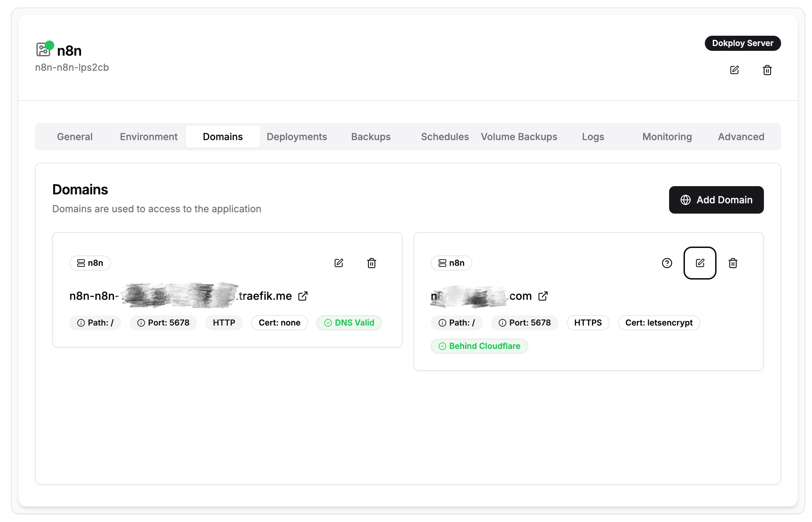Image resolution: width=812 pixels, height=522 pixels.
Task: Click server icon in traefik.me n8n badge
Action: pos(81,263)
